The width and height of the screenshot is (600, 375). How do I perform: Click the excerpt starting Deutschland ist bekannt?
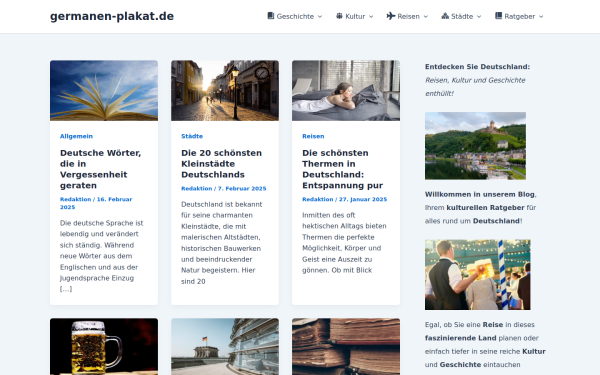click(x=222, y=243)
